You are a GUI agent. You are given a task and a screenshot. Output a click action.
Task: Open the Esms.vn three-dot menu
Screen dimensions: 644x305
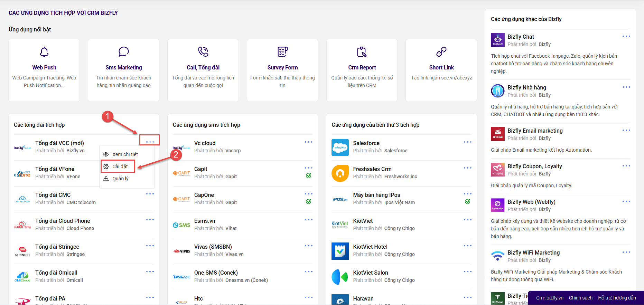(x=309, y=220)
